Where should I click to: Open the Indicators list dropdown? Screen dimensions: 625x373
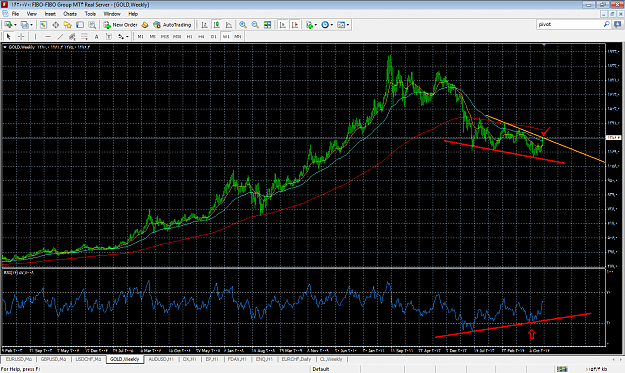coord(311,25)
